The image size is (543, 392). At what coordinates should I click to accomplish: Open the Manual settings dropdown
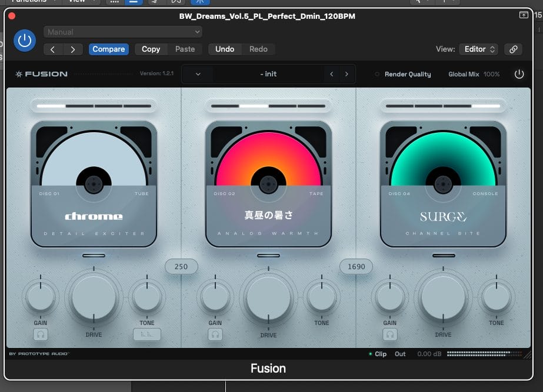point(123,32)
